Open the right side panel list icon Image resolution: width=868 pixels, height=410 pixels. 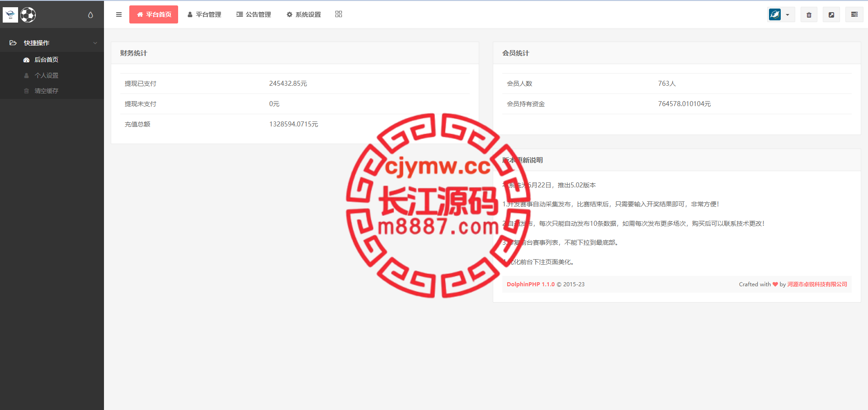(854, 14)
